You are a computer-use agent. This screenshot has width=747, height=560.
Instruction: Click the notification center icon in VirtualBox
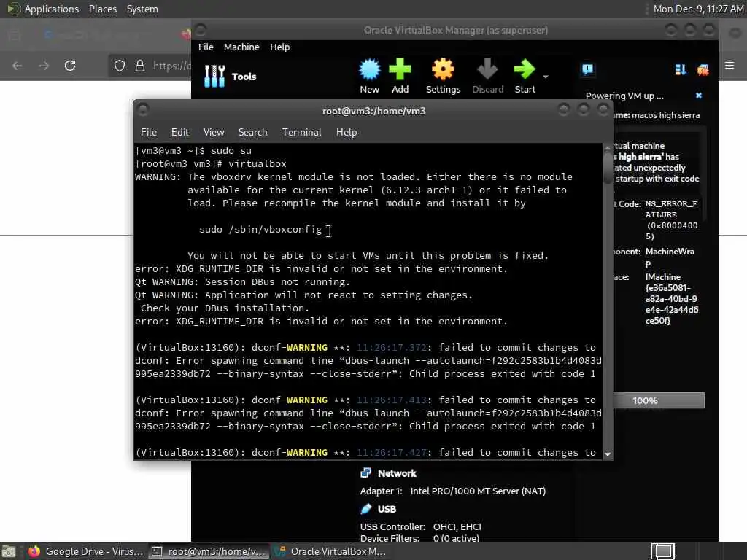coord(587,70)
